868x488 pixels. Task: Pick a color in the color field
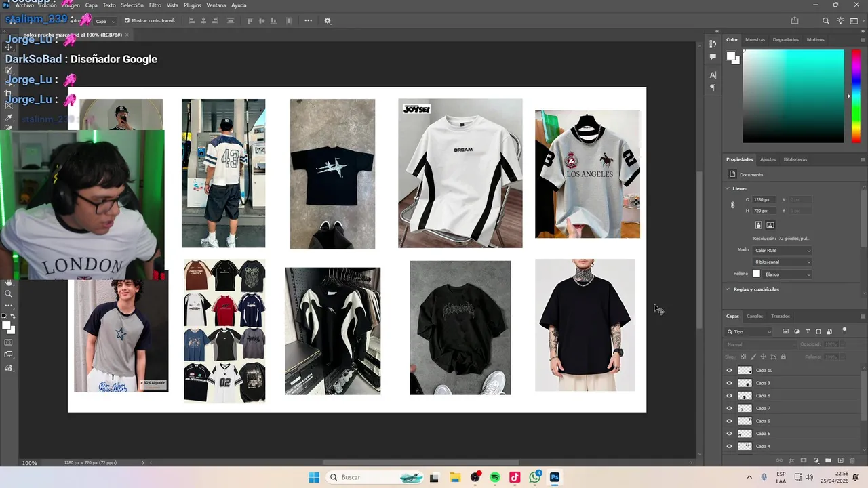click(x=793, y=96)
